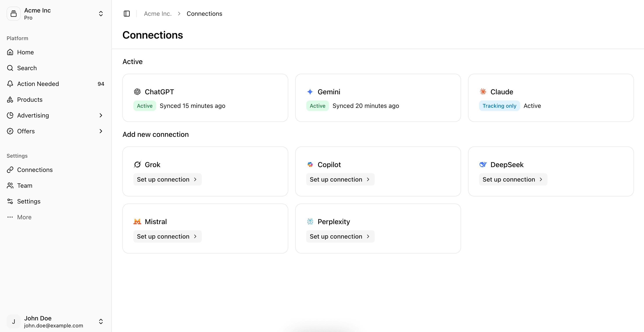This screenshot has height=332, width=644.
Task: Expand the Offers section
Action: point(101,131)
